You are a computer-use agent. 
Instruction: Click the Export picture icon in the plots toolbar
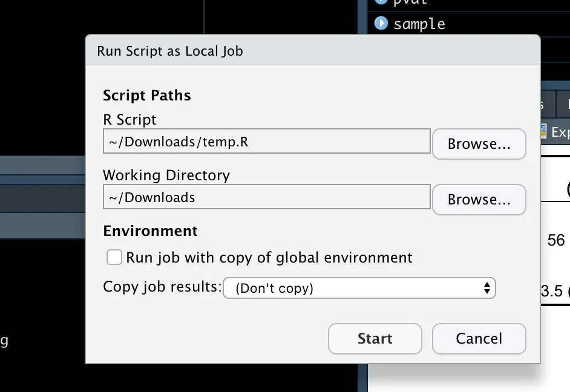543,131
